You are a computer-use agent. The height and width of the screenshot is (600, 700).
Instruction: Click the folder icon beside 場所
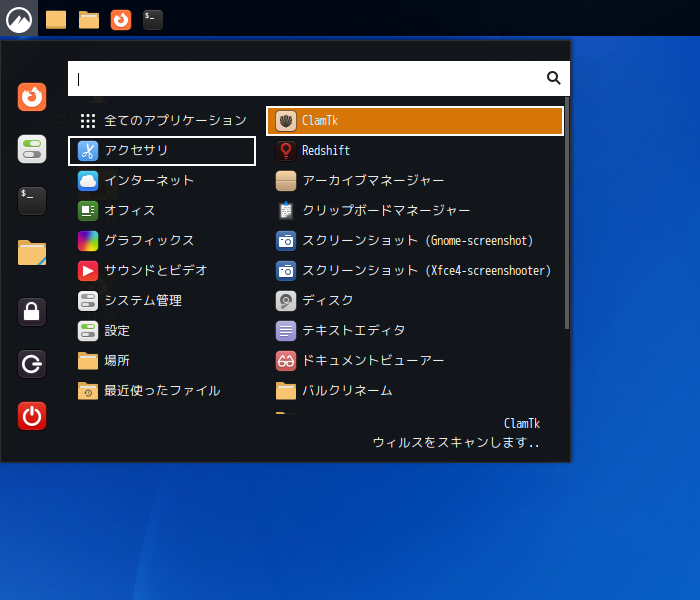coord(88,361)
